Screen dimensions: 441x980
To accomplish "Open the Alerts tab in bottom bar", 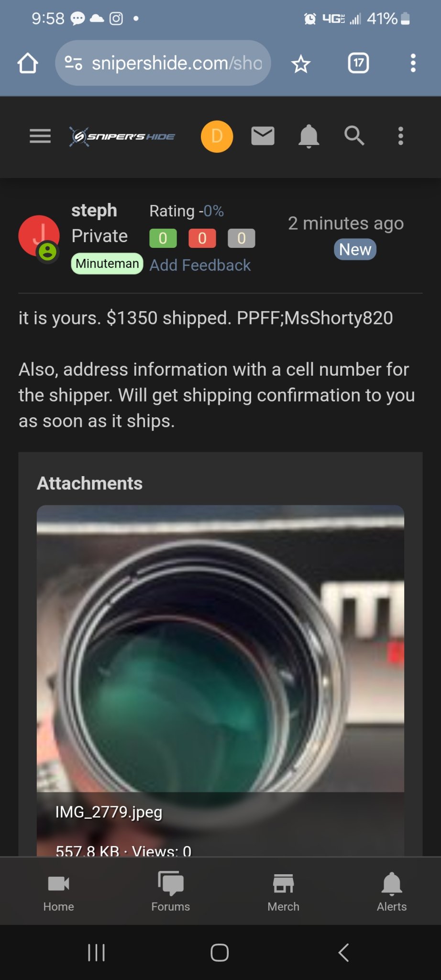I will (x=392, y=891).
